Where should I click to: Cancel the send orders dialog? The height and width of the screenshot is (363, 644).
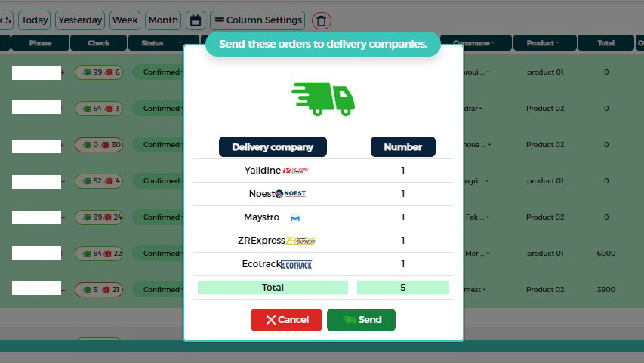tap(286, 320)
